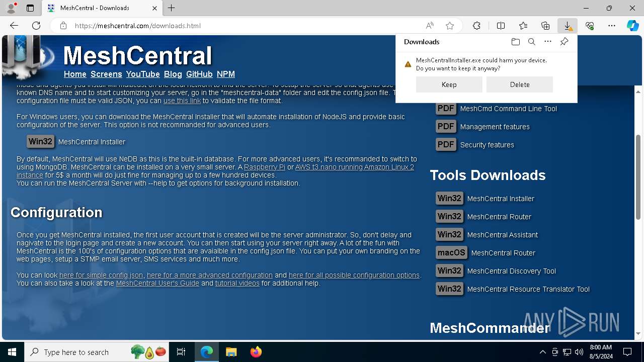The width and height of the screenshot is (644, 362).
Task: Toggle Split screen view icon
Action: click(x=501, y=26)
